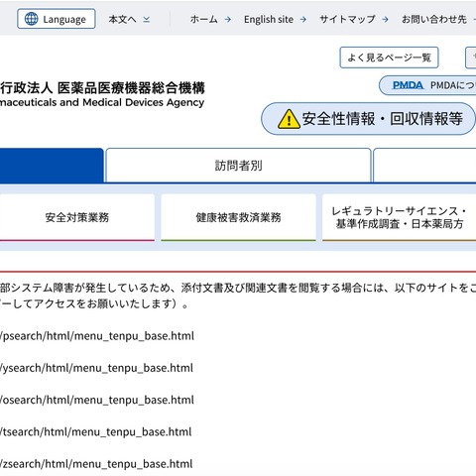
Task: Click the tsearch/html/menu_tenpu_base.html URL
Action: pyautogui.click(x=96, y=432)
